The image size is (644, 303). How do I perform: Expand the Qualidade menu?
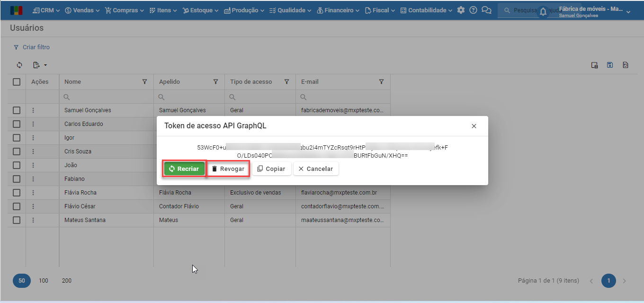290,10
